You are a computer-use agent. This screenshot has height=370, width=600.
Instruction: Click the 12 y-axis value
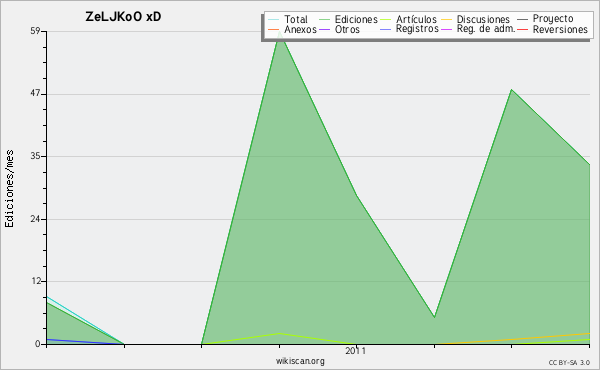coord(35,281)
